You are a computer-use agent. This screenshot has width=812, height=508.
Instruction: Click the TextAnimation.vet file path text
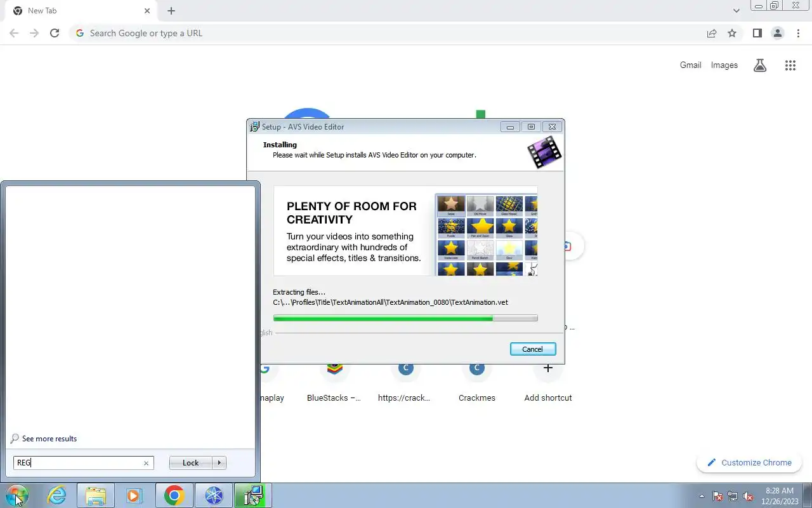click(x=390, y=302)
